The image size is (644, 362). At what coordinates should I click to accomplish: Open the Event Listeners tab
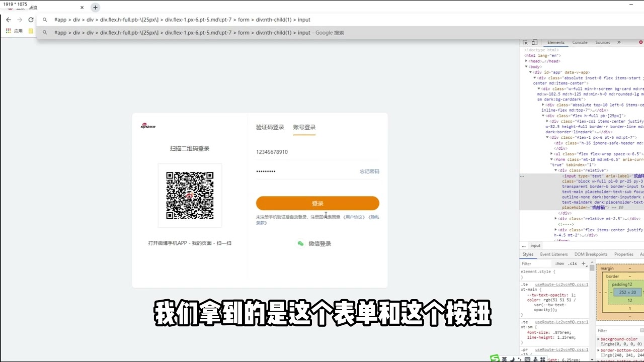(554, 254)
